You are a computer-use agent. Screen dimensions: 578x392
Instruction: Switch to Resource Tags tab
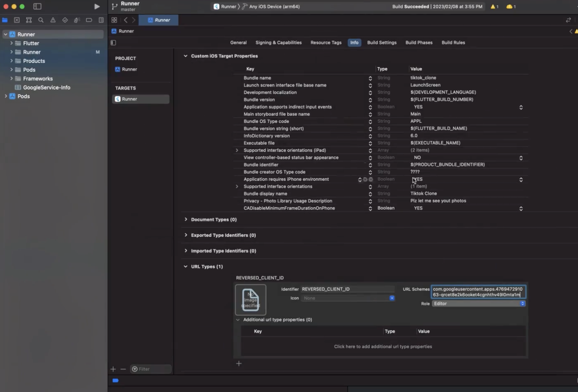pyautogui.click(x=326, y=43)
